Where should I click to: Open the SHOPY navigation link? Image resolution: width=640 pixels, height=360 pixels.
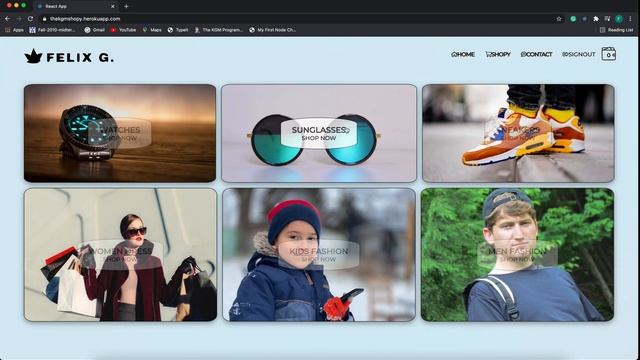(498, 54)
